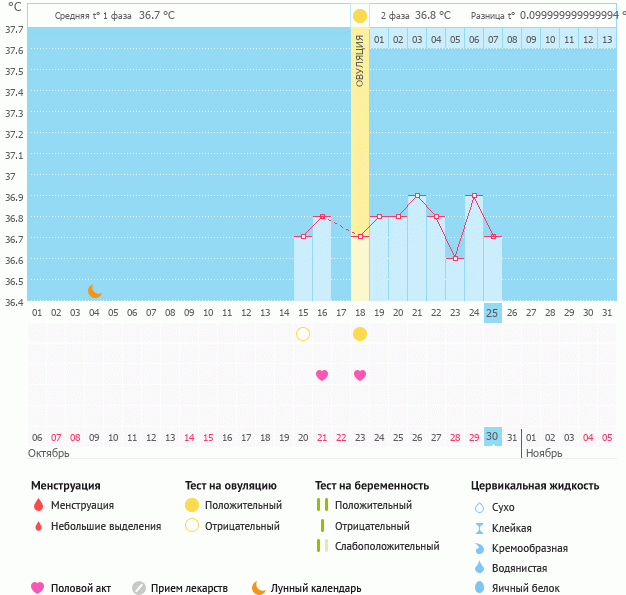Click phase 2 day 13 in header

[606, 40]
